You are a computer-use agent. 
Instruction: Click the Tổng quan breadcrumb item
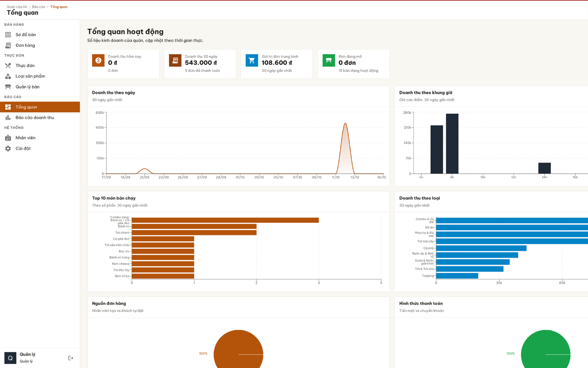(59, 7)
